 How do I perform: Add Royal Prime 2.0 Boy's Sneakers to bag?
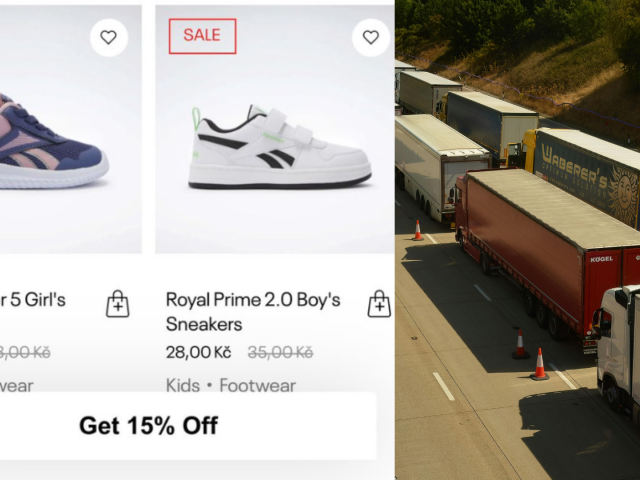pos(379,304)
